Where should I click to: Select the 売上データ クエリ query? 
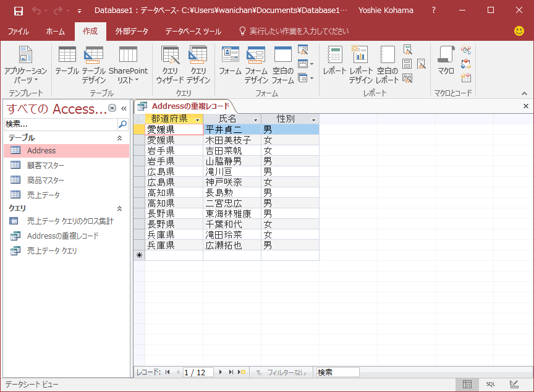67,251
